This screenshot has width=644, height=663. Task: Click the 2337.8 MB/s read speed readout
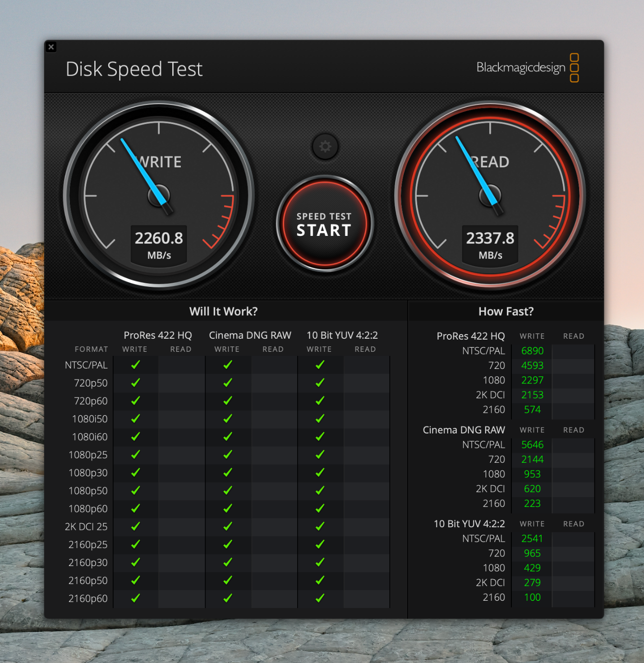click(490, 244)
